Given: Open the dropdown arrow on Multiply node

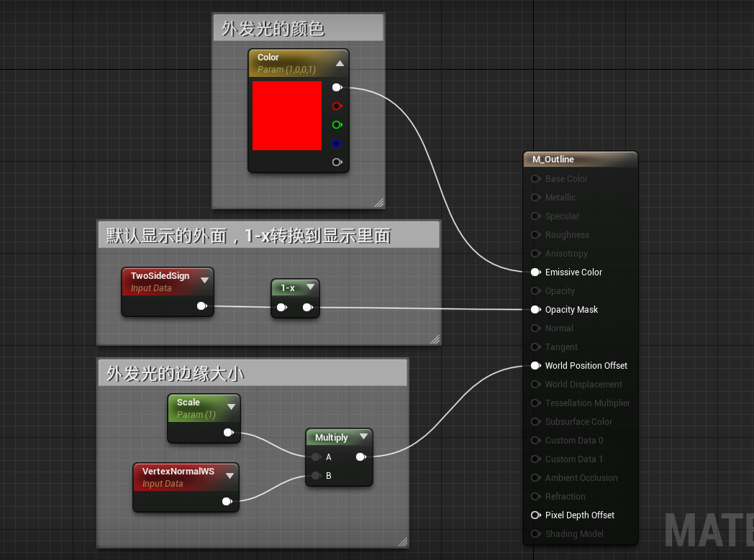Looking at the screenshot, I should point(364,436).
